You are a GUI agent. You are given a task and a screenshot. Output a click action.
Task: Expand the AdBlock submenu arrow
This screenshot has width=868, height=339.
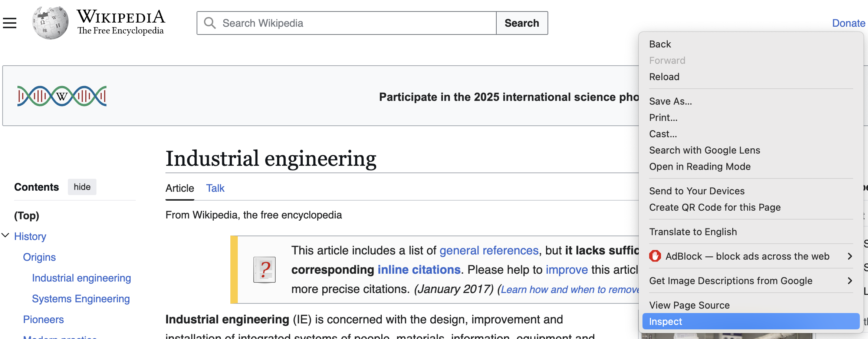point(850,256)
